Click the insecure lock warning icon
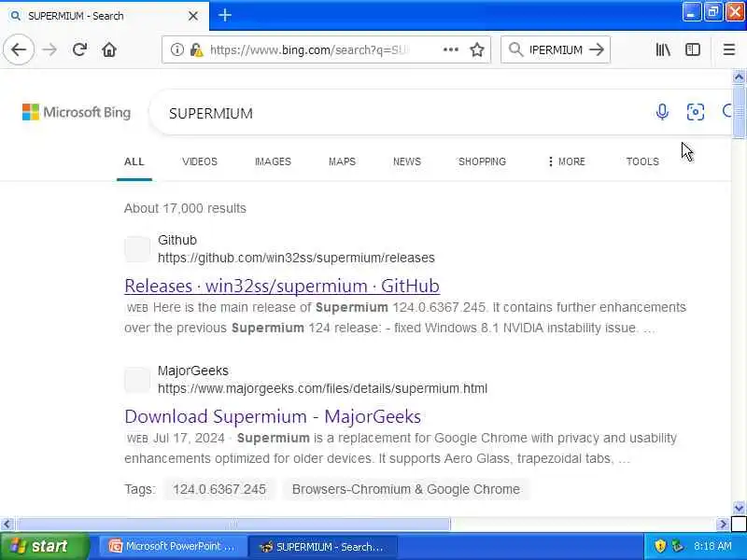This screenshot has height=560, width=747. 196,49
